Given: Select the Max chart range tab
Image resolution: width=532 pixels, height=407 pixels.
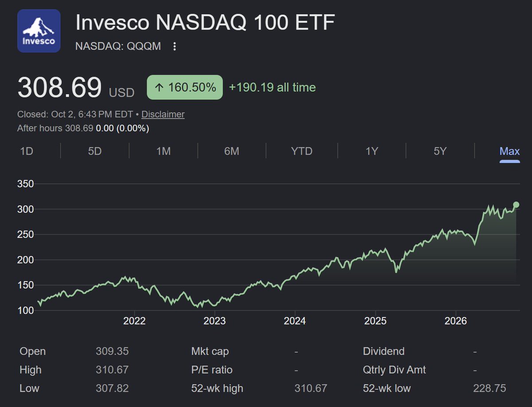Looking at the screenshot, I should 509,151.
